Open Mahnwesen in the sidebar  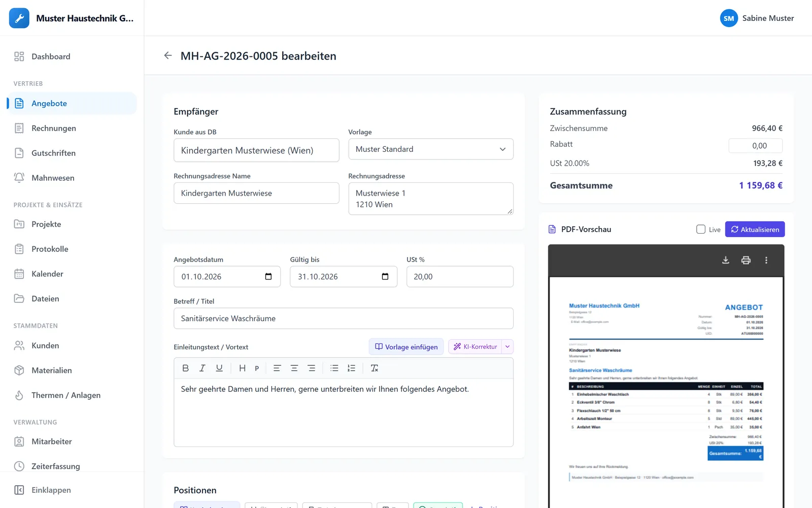tap(72, 178)
